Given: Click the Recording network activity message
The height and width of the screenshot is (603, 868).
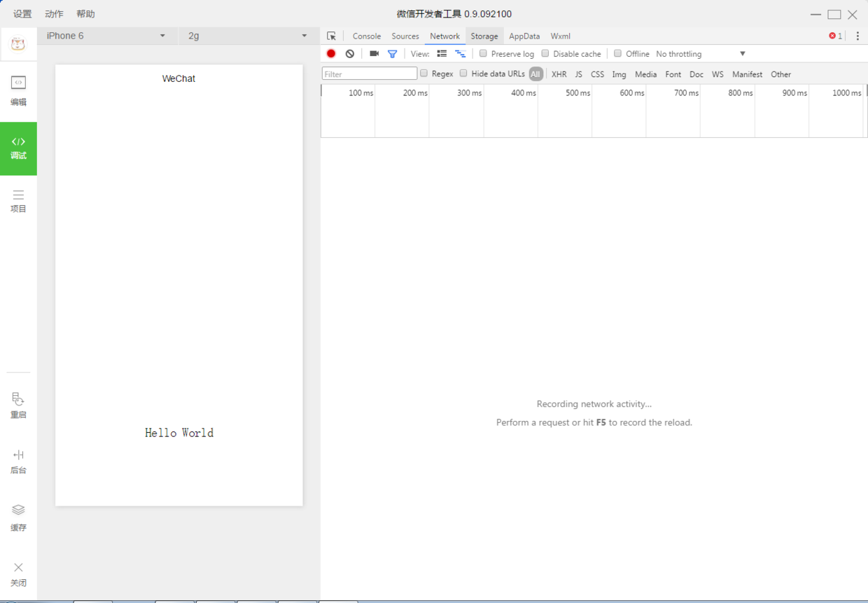Looking at the screenshot, I should click(x=594, y=404).
